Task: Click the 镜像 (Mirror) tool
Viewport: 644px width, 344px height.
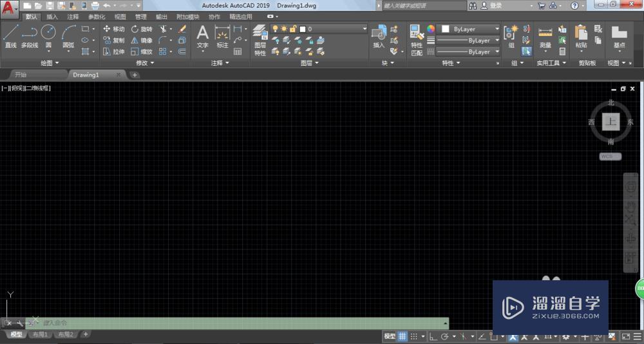Action: point(142,41)
